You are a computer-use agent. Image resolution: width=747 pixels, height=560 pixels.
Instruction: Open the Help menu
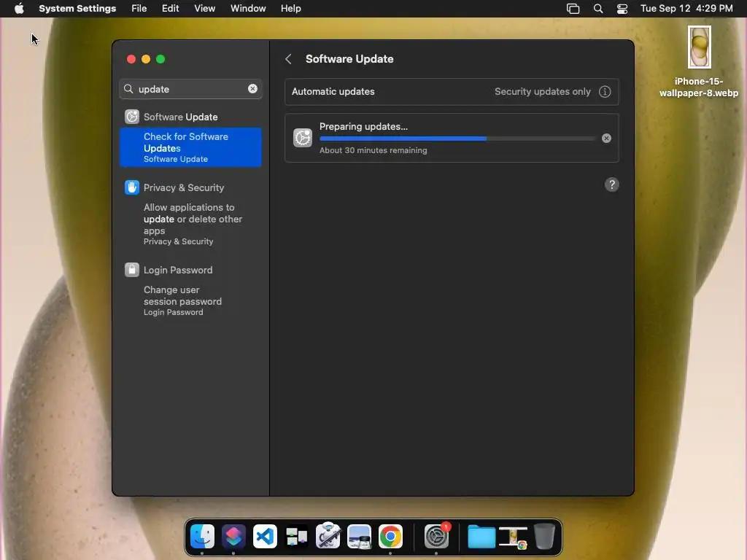click(290, 9)
